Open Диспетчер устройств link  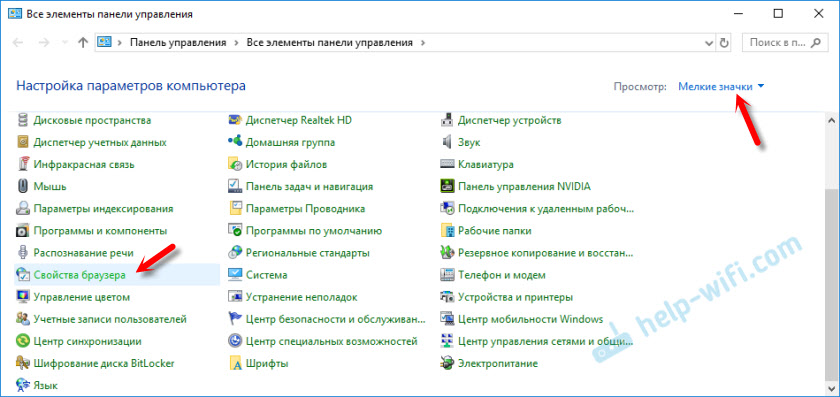(x=509, y=120)
